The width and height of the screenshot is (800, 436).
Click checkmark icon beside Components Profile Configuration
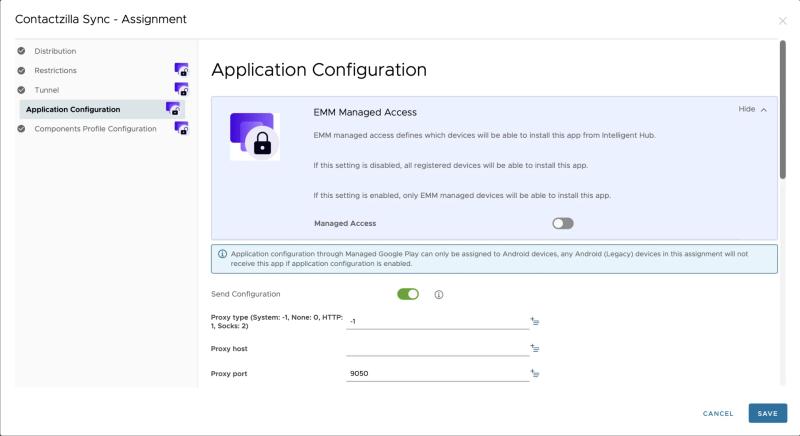click(x=21, y=129)
